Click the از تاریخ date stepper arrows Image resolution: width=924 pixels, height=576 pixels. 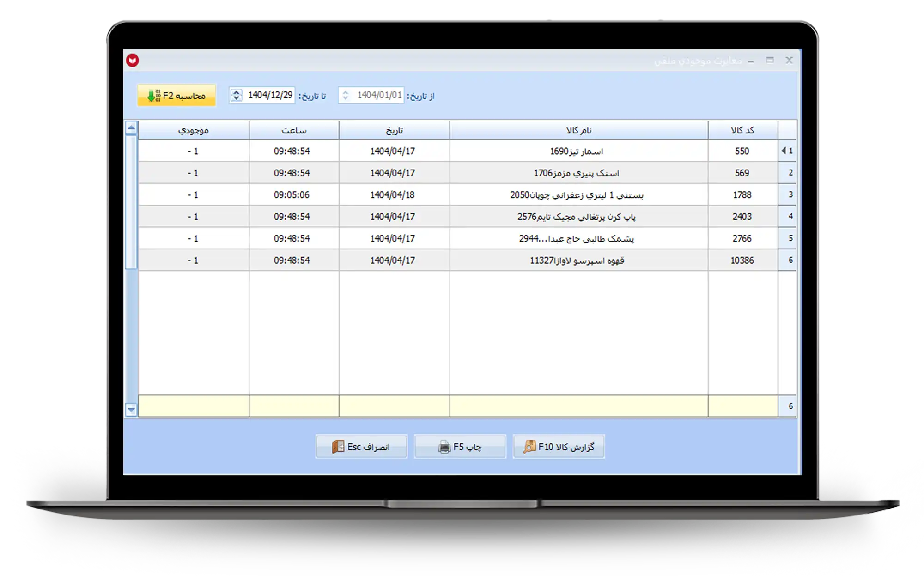click(x=345, y=95)
